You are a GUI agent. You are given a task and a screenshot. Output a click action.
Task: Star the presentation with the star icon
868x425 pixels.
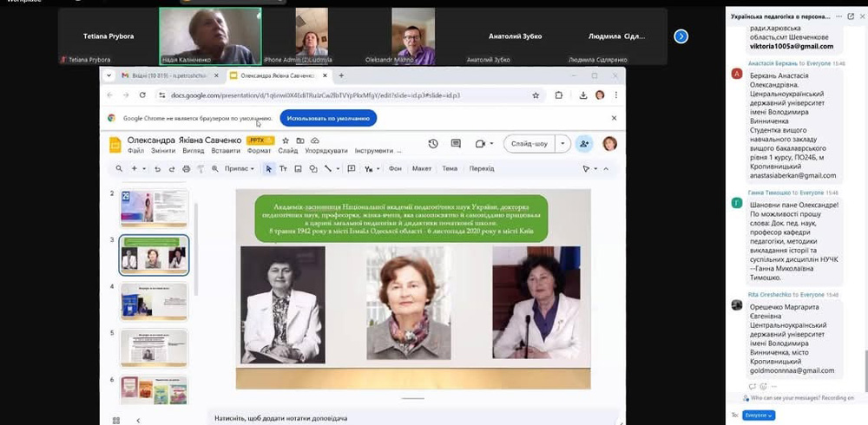click(x=286, y=141)
